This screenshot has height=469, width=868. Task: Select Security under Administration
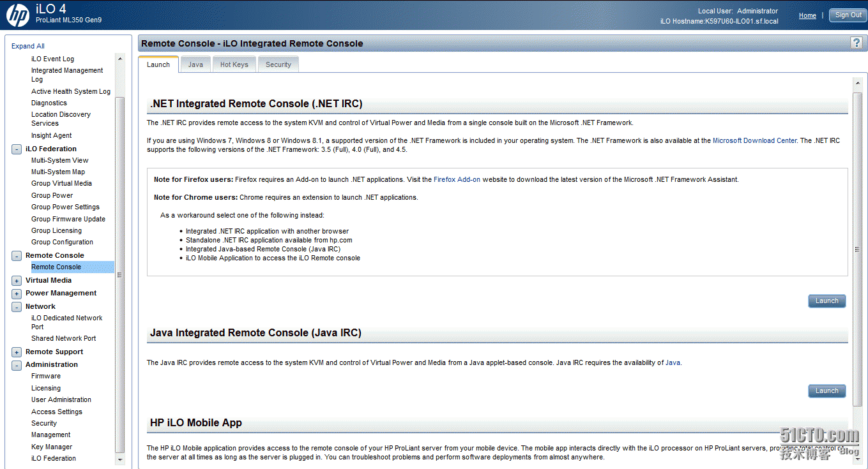click(44, 423)
